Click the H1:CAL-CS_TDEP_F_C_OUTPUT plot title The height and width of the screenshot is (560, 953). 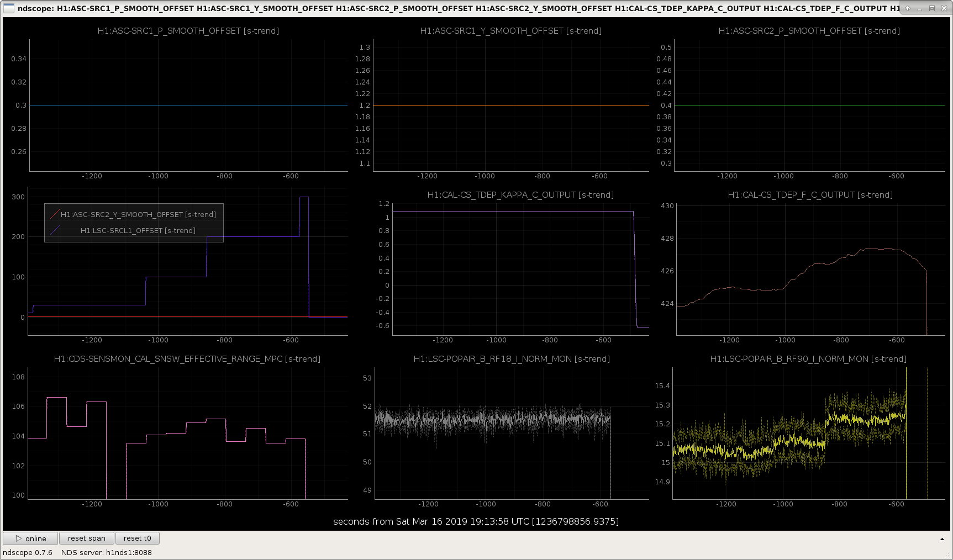pyautogui.click(x=810, y=195)
